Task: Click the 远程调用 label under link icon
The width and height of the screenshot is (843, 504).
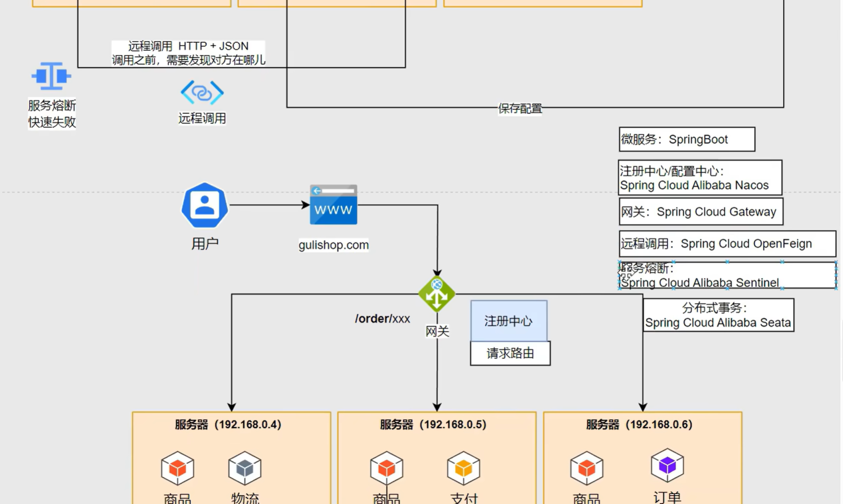Action: tap(202, 118)
